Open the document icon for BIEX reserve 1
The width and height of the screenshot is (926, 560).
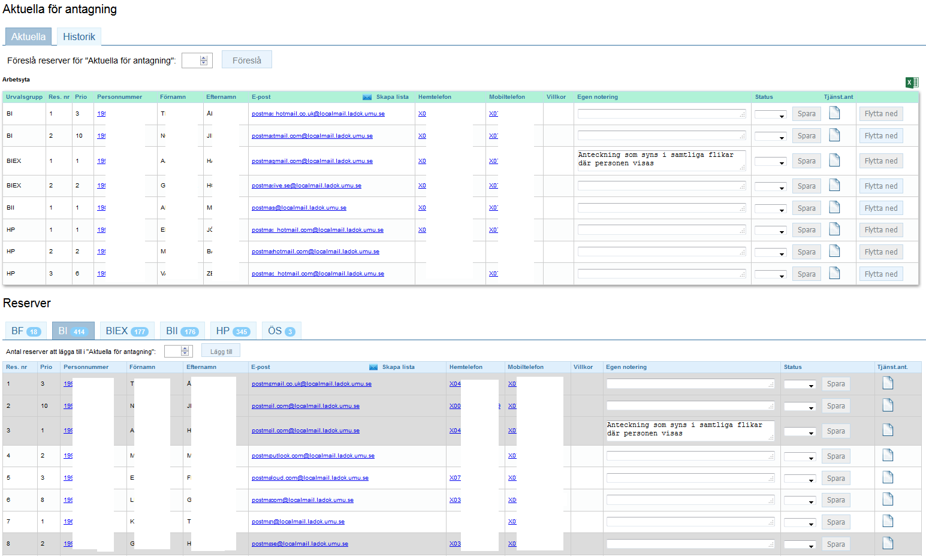[834, 160]
